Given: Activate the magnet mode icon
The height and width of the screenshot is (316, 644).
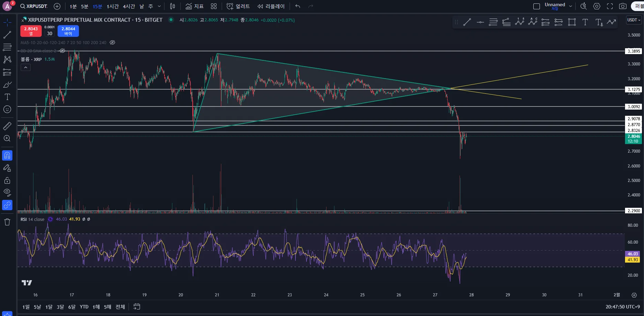Looking at the screenshot, I should 7,156.
